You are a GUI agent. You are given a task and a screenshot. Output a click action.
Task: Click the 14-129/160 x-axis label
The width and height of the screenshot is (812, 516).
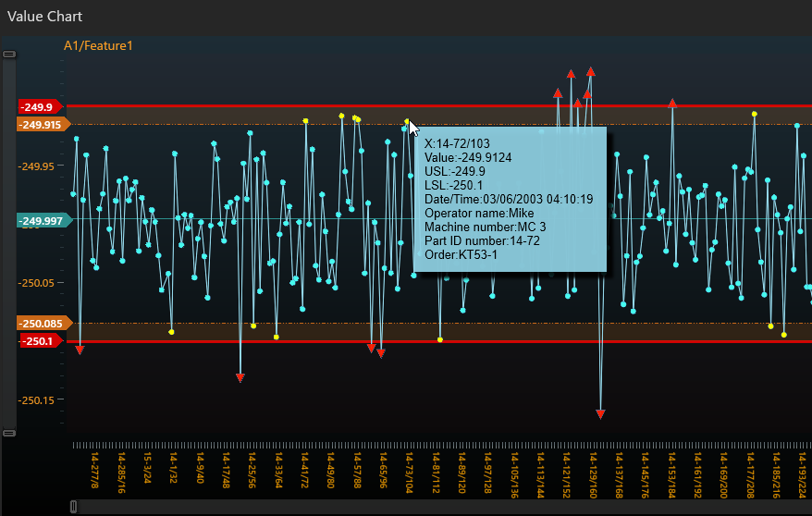point(592,473)
